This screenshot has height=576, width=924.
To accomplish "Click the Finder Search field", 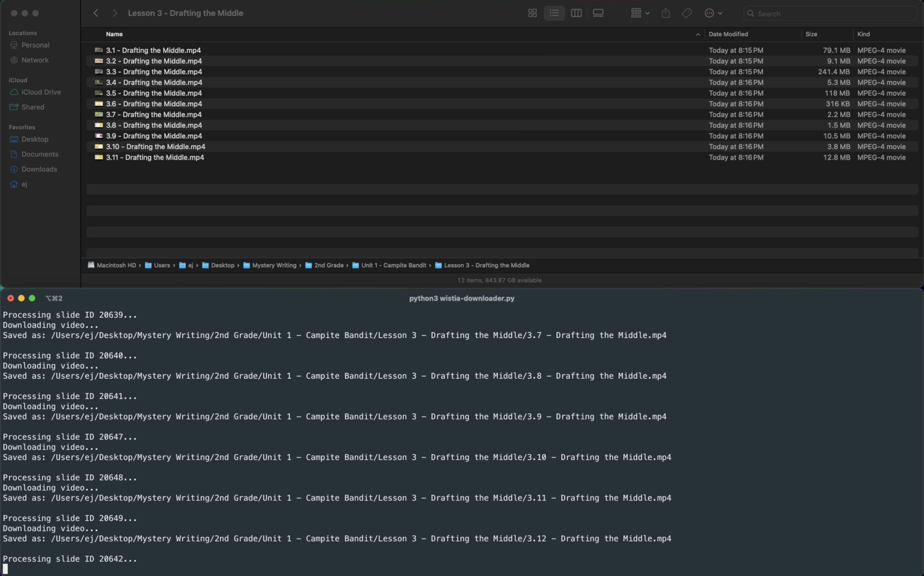I will pyautogui.click(x=832, y=14).
